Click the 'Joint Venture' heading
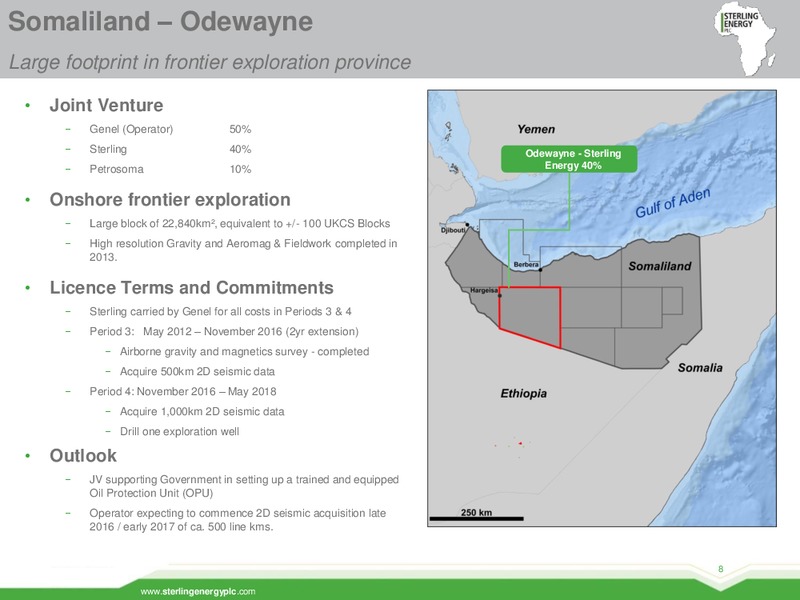This screenshot has width=800, height=600. pyautogui.click(x=106, y=105)
